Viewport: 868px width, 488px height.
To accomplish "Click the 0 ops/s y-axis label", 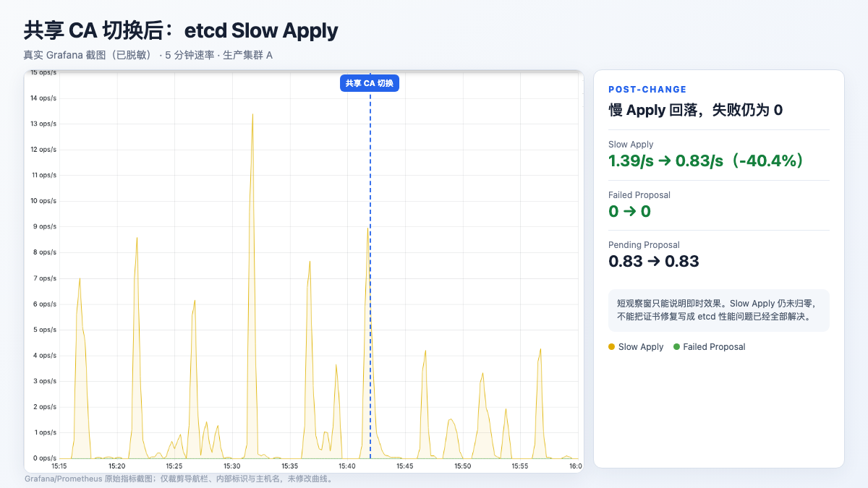I will point(45,458).
